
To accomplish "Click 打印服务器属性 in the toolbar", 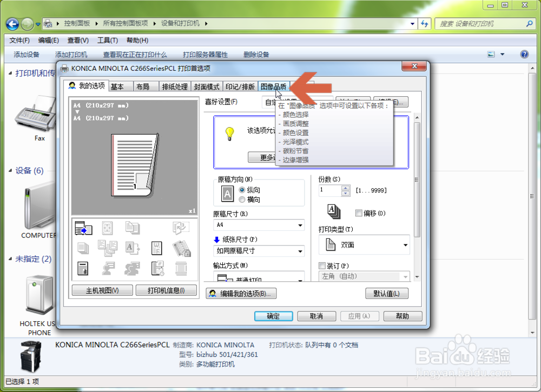I will coord(205,55).
